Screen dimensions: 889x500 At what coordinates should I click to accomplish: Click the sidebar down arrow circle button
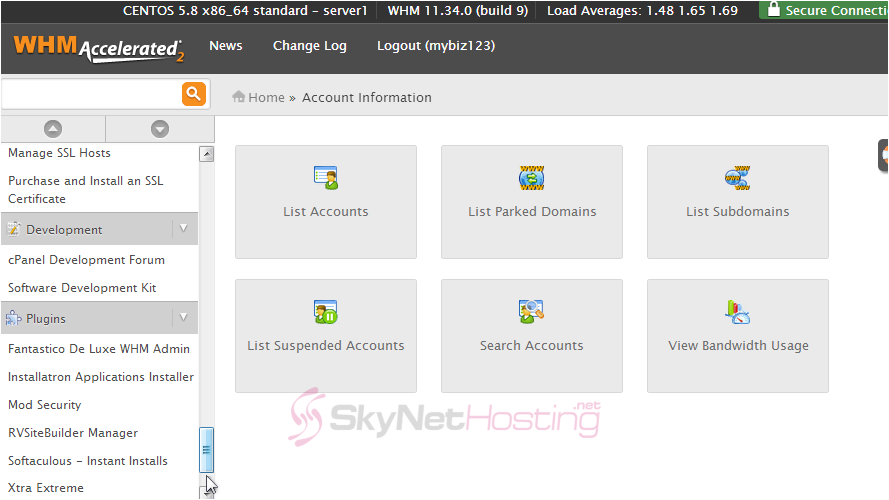(x=160, y=129)
